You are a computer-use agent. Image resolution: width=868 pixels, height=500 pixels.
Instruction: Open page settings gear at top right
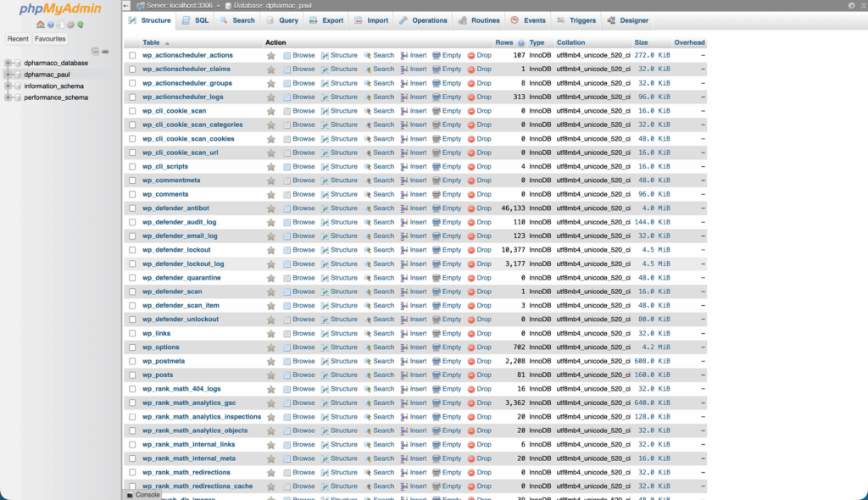(x=852, y=5)
